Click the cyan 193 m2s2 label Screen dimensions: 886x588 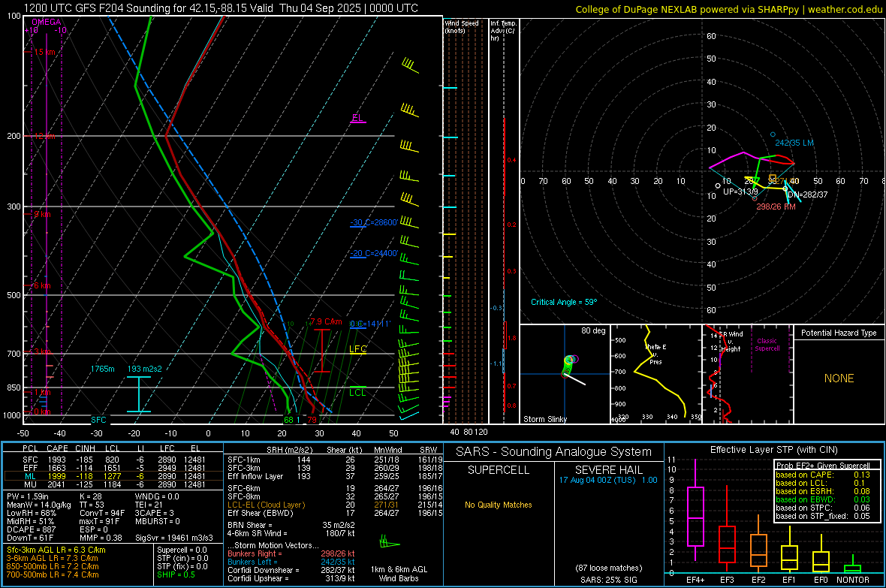(x=145, y=369)
